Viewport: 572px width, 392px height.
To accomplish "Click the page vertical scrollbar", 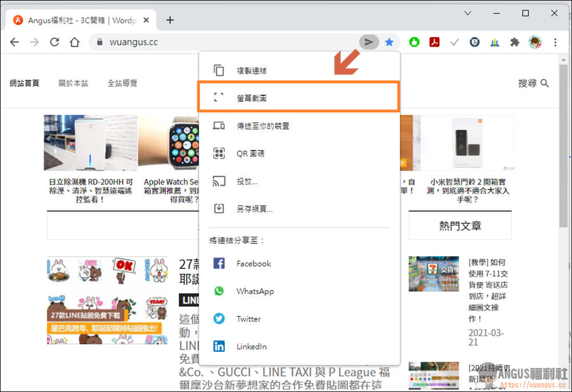I will point(563,146).
